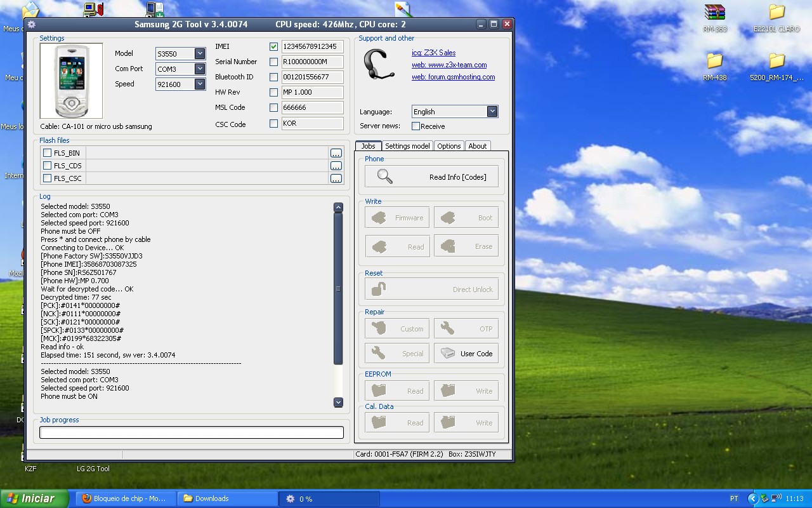Screen dimensions: 812x508
Task: Check the Server news Receive checkbox
Action: click(416, 126)
